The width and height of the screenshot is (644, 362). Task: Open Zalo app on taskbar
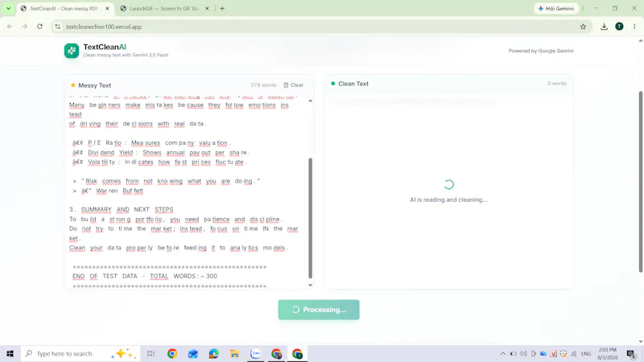255,353
